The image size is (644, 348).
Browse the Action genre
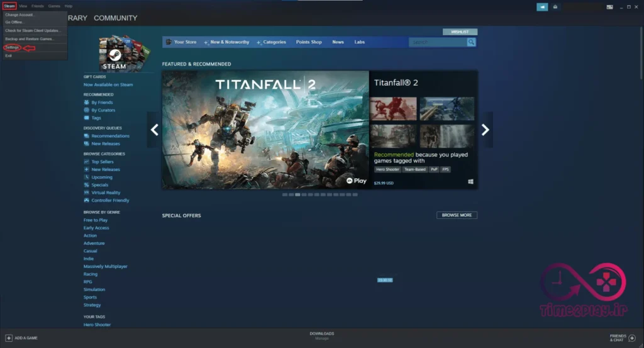(90, 236)
